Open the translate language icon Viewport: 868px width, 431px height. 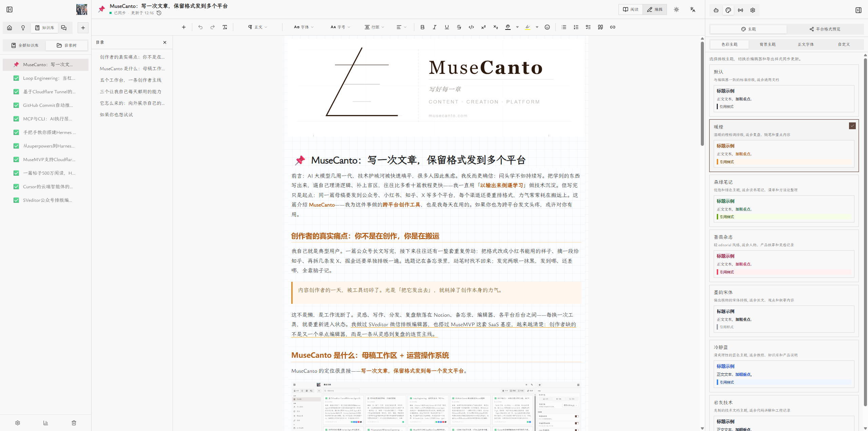(x=693, y=9)
